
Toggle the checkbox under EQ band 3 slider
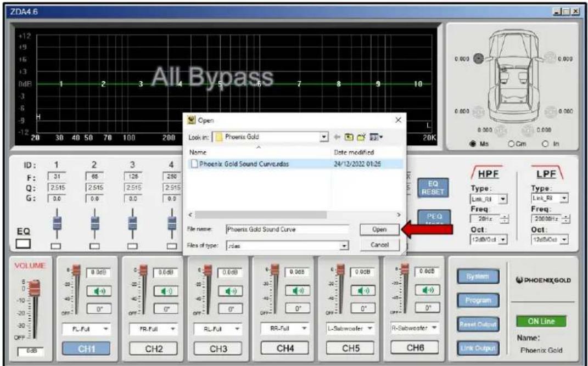pos(132,246)
